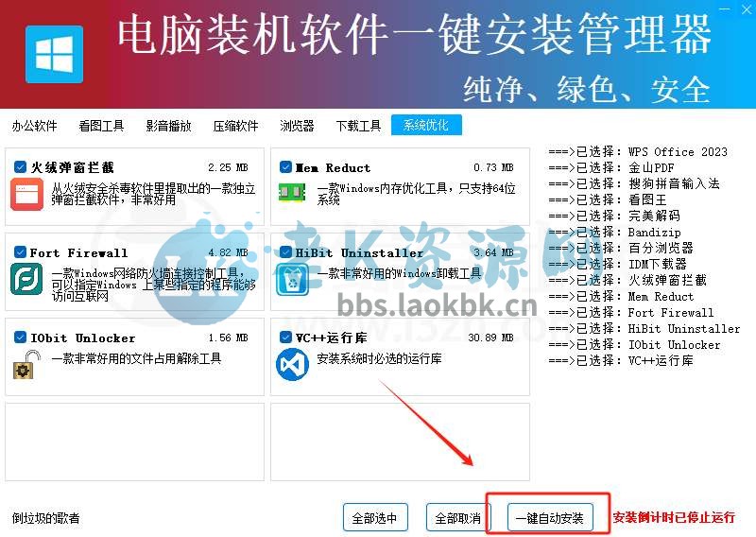Toggle the Fort Firewall checkbox
This screenshot has width=756, height=537.
pyautogui.click(x=20, y=251)
